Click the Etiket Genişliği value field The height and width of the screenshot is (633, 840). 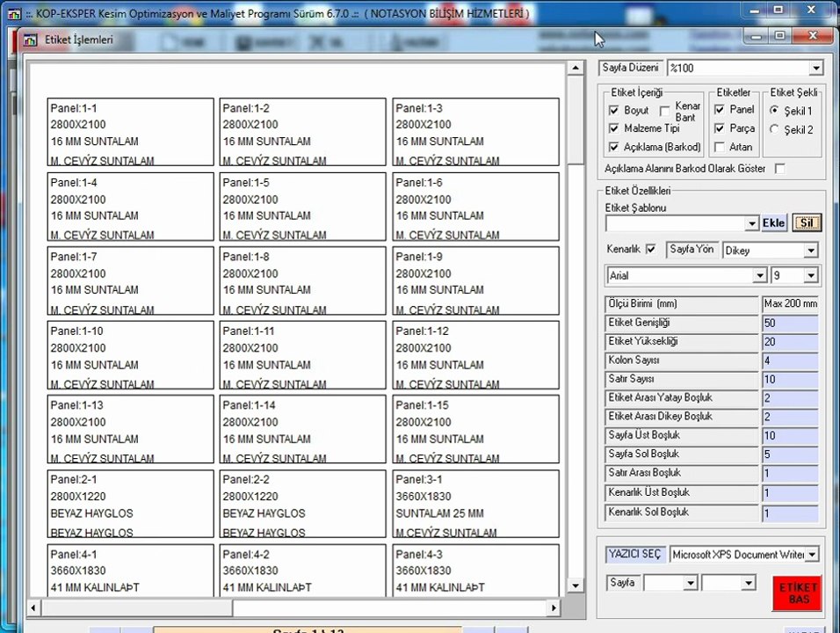791,324
